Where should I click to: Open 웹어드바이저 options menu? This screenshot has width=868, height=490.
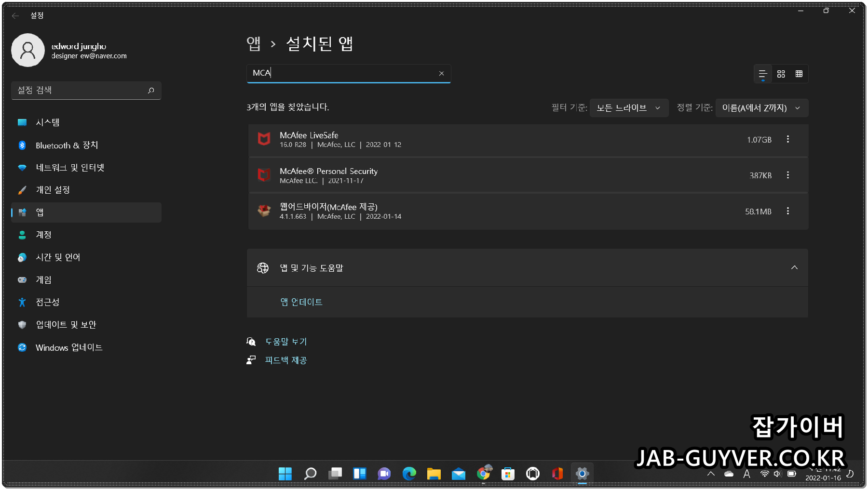point(788,211)
